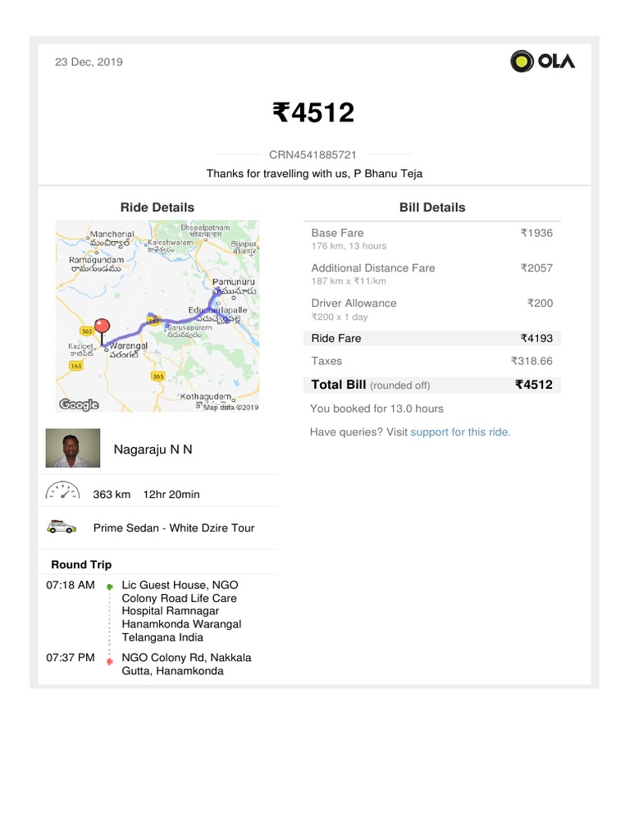Click the Lic Guest House pickup address
630x840 pixels.
[x=181, y=610]
